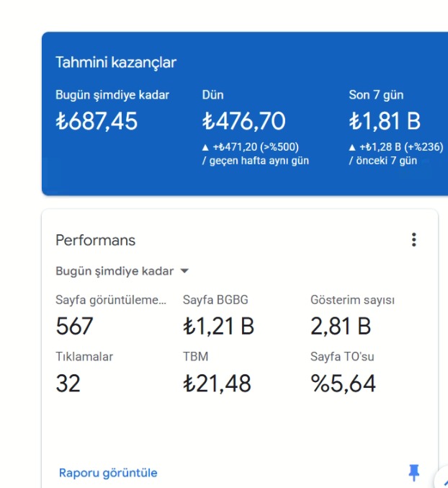Click the 'Sayfa görüntüleme...' metric label
448x488 pixels.
111,300
